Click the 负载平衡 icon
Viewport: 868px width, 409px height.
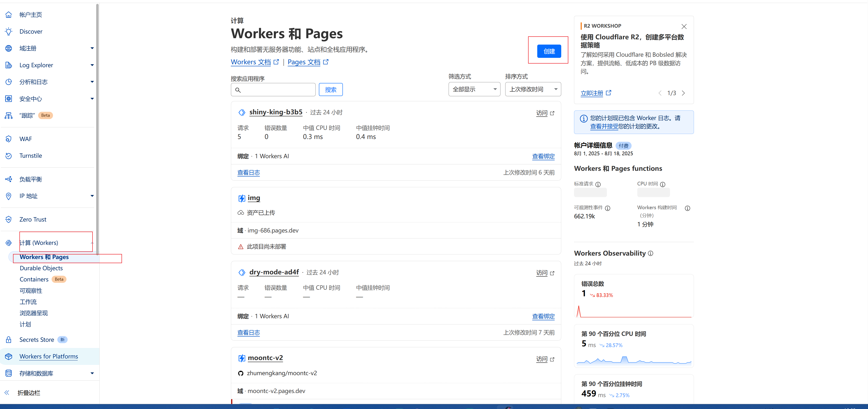coord(8,179)
